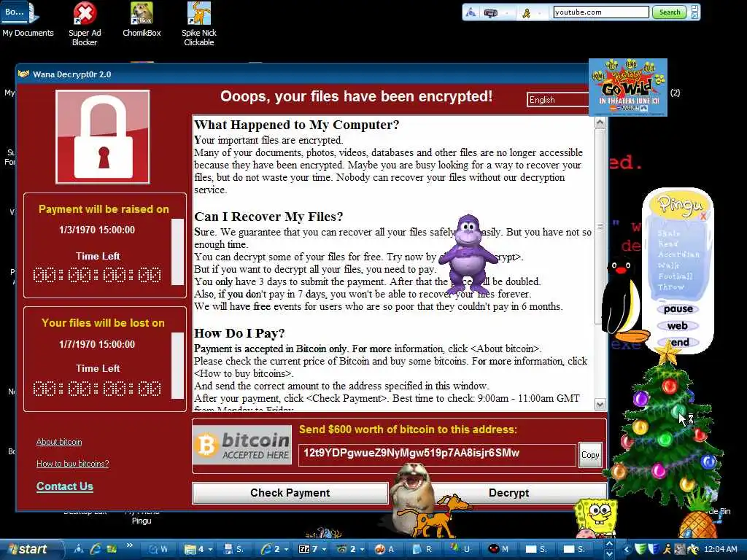Expand hidden system tray icons arrow
747x560 pixels.
click(627, 550)
